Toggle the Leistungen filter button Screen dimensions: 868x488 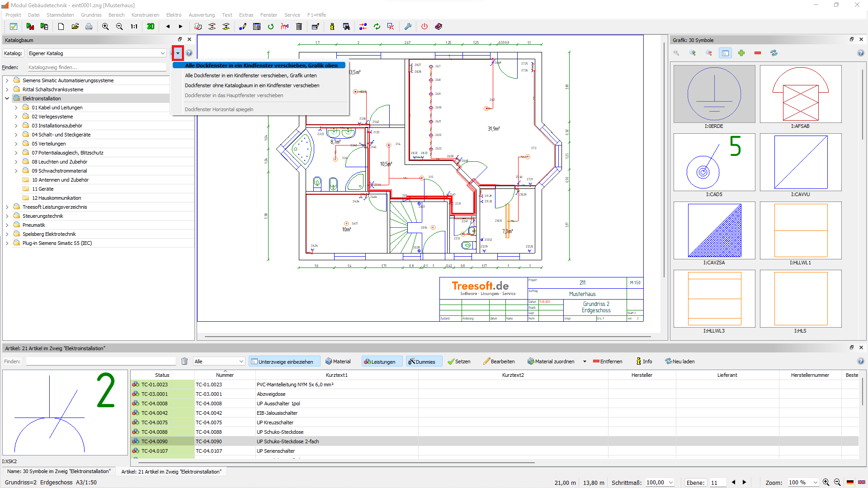point(382,361)
